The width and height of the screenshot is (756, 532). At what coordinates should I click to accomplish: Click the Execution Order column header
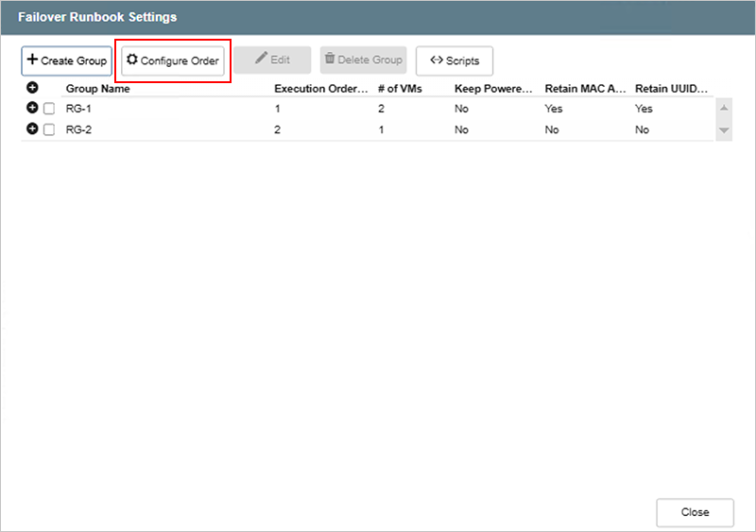[x=320, y=89]
